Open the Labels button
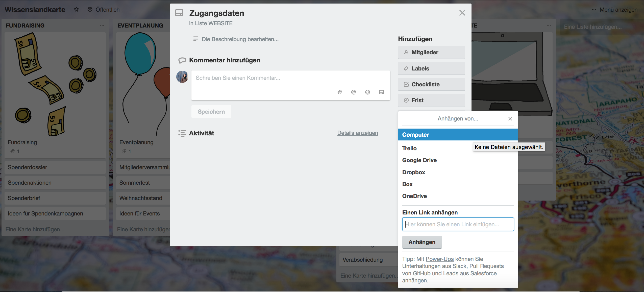Image resolution: width=644 pixels, height=292 pixels. click(x=431, y=68)
